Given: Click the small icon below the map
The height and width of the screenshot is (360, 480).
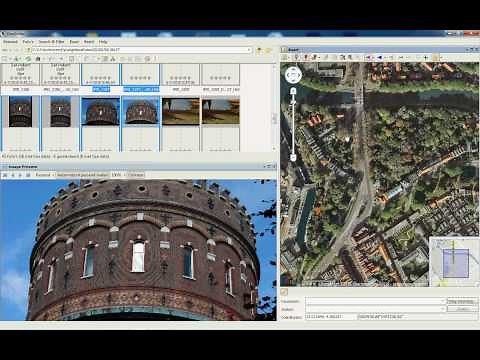Looking at the screenshot, I should (x=284, y=292).
